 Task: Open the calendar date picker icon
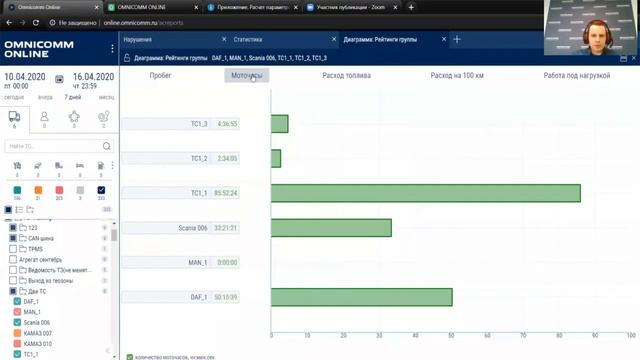coord(59,79)
